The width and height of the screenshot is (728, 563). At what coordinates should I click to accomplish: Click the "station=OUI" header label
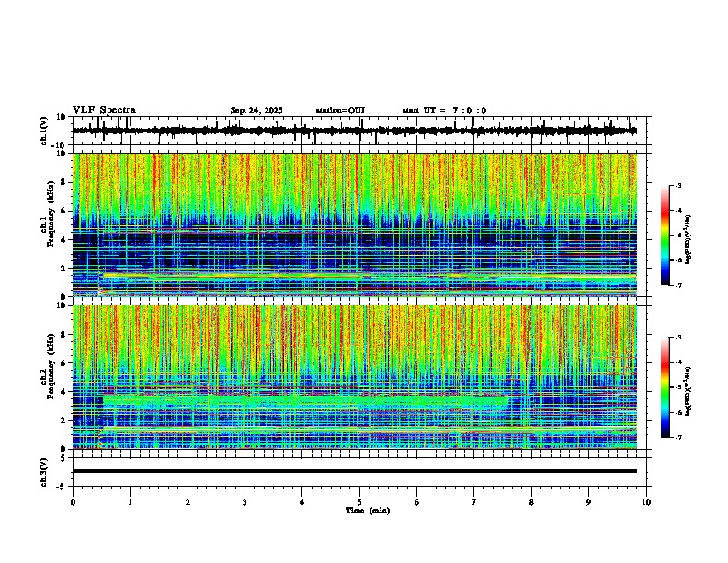pyautogui.click(x=340, y=110)
